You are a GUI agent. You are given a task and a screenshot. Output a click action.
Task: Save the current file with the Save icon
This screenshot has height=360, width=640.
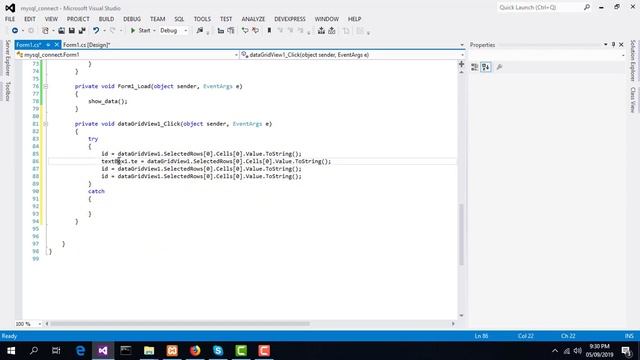71,31
